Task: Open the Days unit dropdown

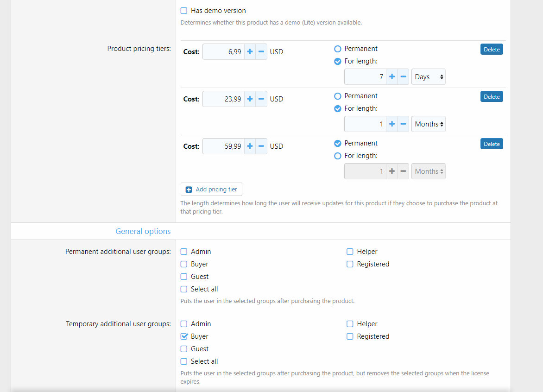Action: point(429,77)
